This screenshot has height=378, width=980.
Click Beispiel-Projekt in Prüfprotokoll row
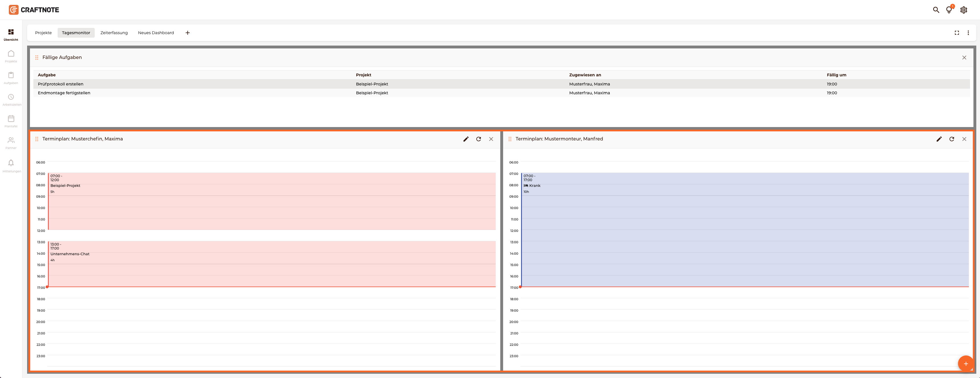click(x=372, y=84)
